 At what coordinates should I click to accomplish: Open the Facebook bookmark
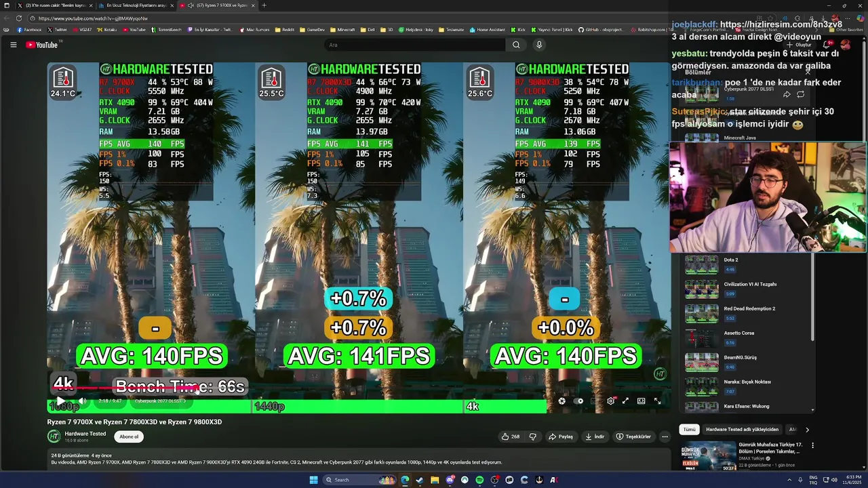click(29, 30)
